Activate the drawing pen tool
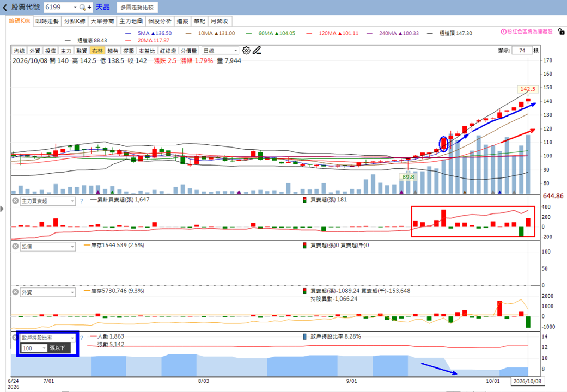 click(257, 51)
